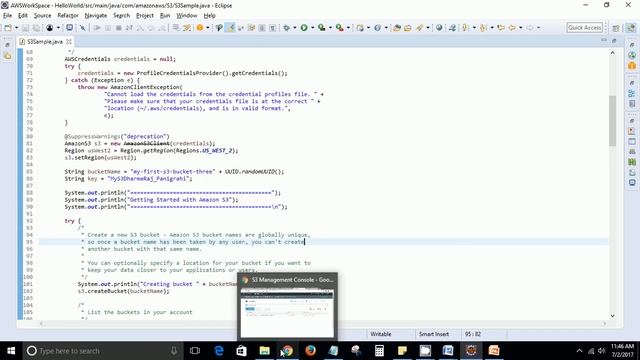Open the Refactor menu
640x360 pixels.
(x=68, y=16)
